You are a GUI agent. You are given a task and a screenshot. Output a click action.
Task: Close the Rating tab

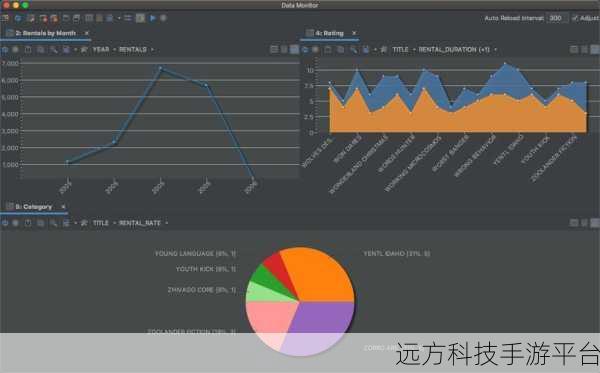click(354, 33)
